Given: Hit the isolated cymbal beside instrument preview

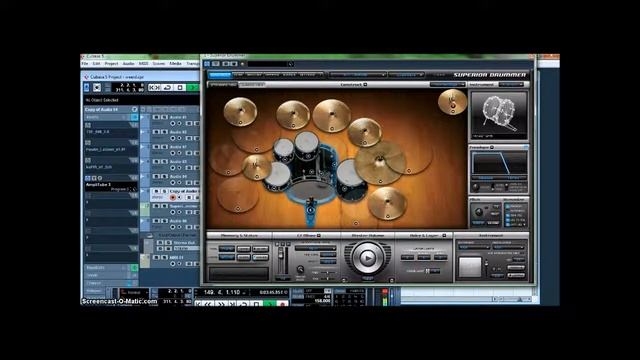Looking at the screenshot, I should pos(452,102).
